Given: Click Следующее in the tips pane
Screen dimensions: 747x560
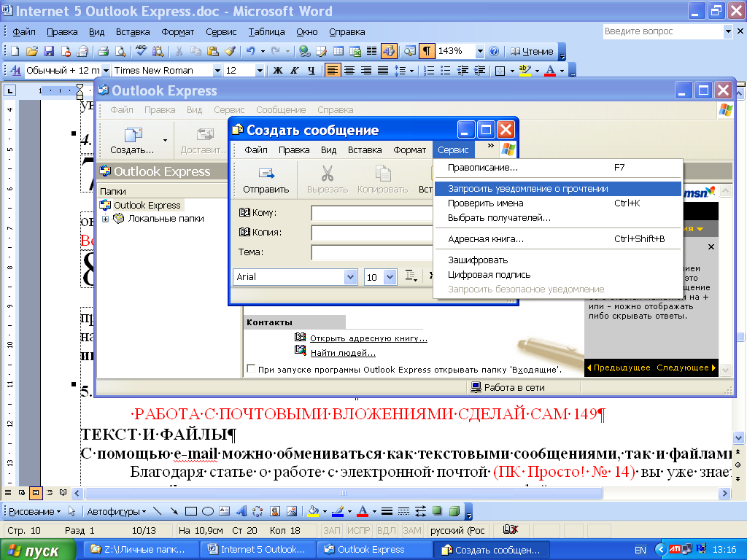Looking at the screenshot, I should click(686, 367).
